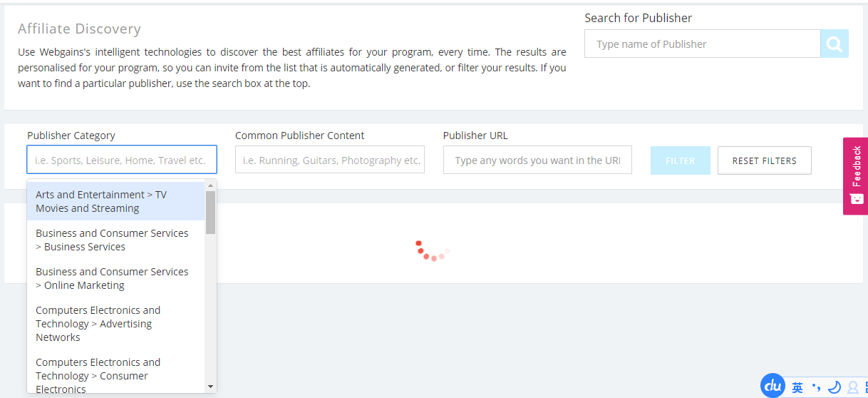
Task: Click the Search for Publisher label
Action: tap(639, 18)
